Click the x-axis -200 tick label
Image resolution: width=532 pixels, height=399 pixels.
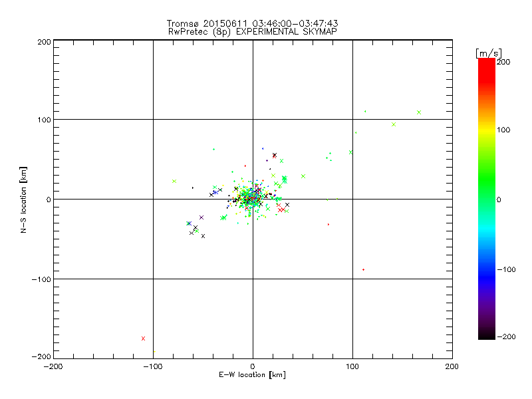pos(53,366)
